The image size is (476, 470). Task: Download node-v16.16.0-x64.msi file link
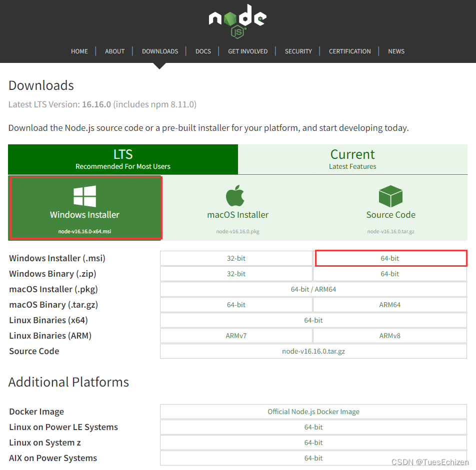(84, 231)
